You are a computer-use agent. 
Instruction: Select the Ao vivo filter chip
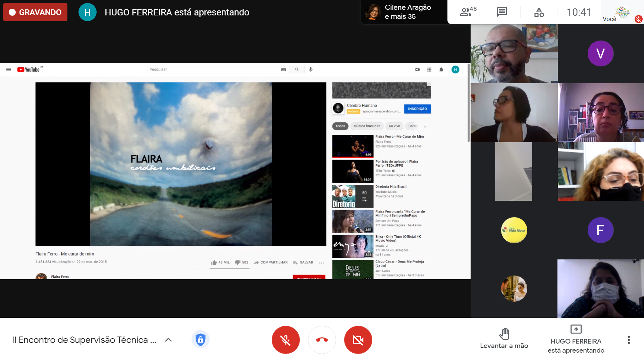pyautogui.click(x=394, y=126)
